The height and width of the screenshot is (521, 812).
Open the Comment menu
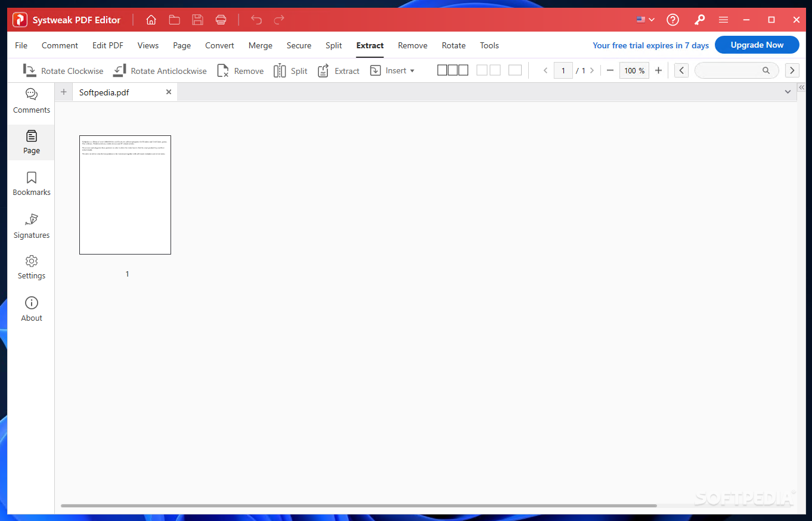[x=60, y=45]
